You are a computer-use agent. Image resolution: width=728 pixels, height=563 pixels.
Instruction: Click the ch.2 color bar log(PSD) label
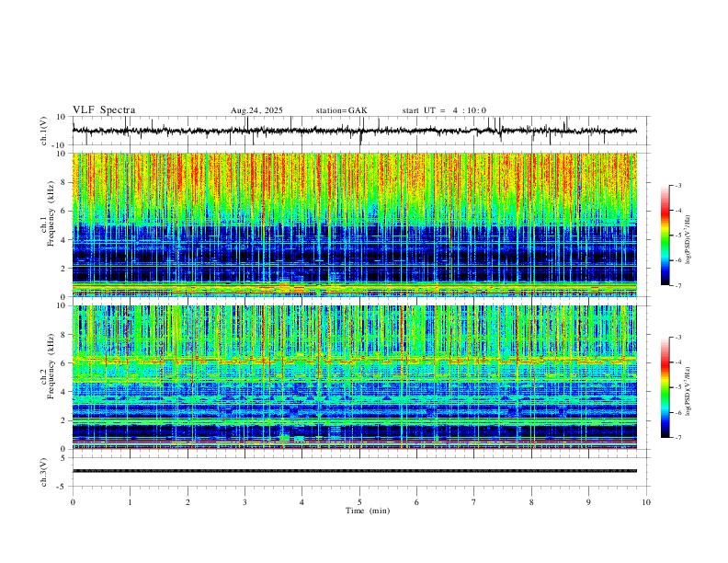tap(688, 391)
